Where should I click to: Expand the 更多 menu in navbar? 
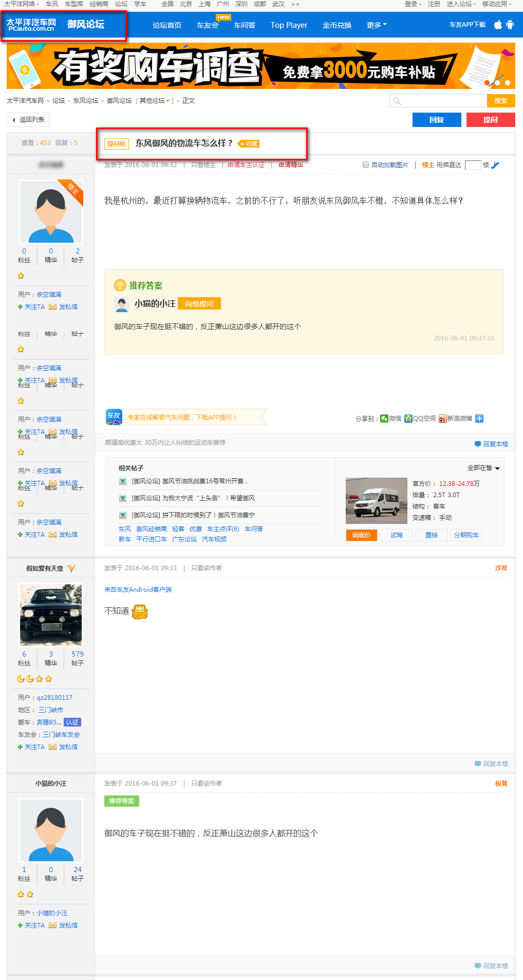pyautogui.click(x=377, y=25)
